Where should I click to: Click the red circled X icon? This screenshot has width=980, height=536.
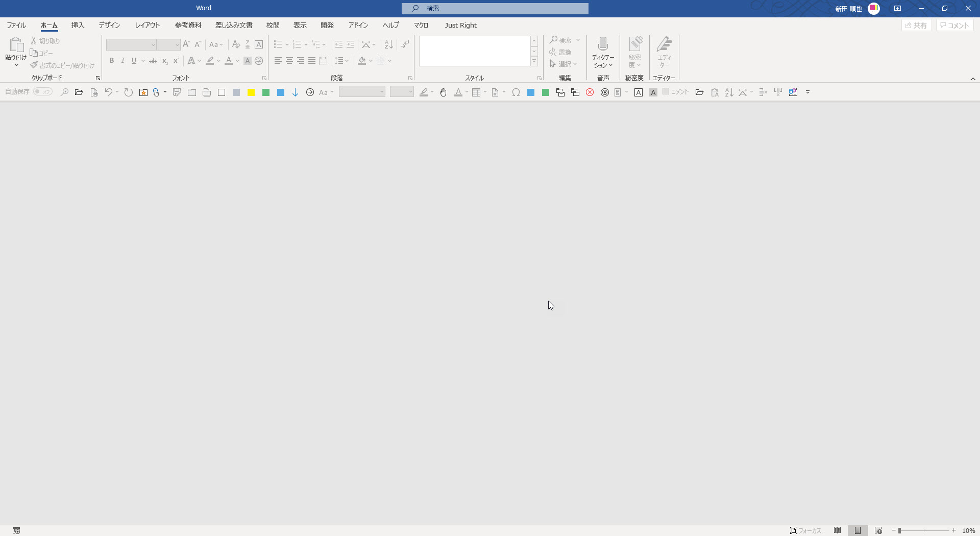click(x=590, y=92)
